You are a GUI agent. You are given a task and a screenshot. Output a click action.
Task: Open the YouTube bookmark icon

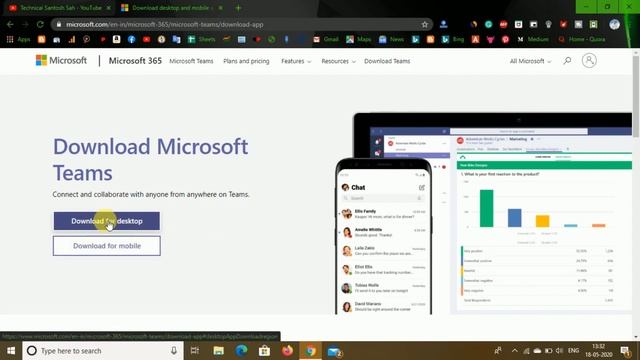click(147, 39)
